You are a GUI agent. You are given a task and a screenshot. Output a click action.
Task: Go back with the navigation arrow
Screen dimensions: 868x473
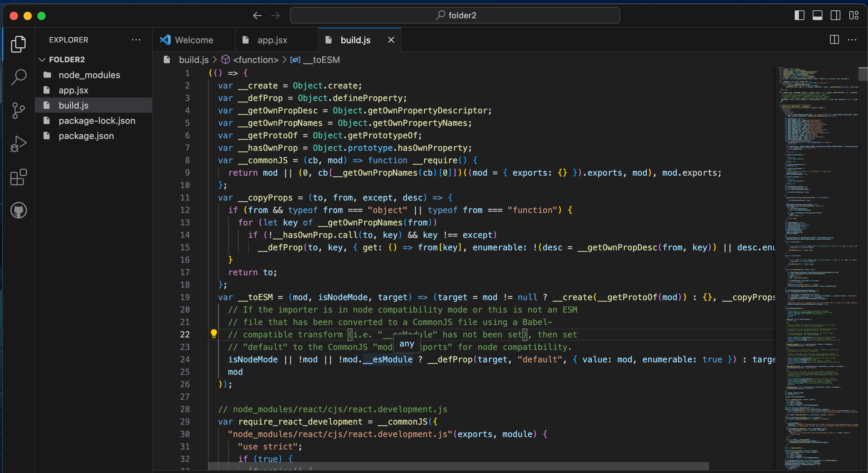coord(257,16)
